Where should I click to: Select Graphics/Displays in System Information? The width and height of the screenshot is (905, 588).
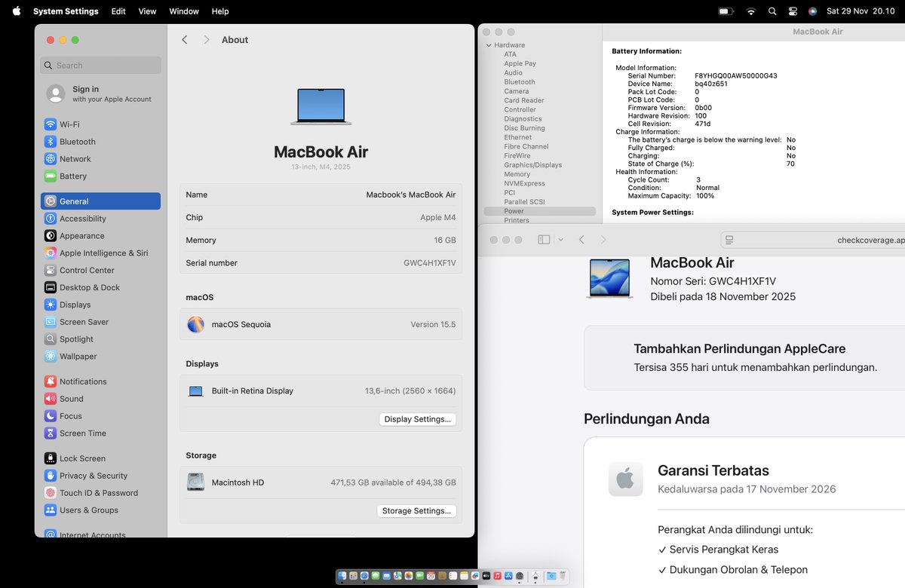click(532, 165)
